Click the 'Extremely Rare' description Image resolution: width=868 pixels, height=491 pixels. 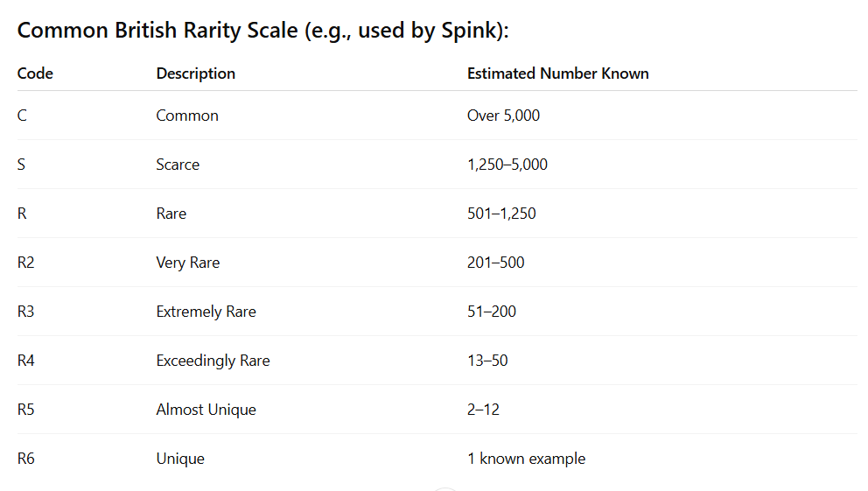click(x=206, y=312)
